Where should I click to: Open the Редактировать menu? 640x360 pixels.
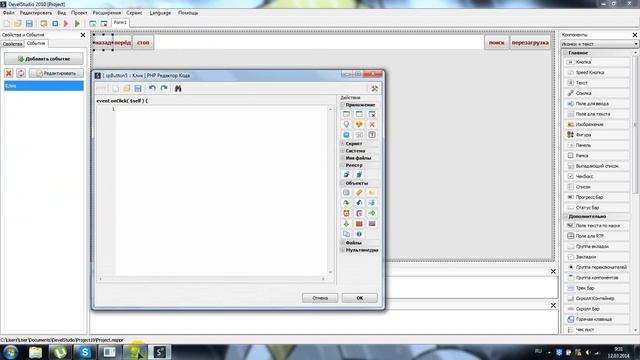pos(36,13)
